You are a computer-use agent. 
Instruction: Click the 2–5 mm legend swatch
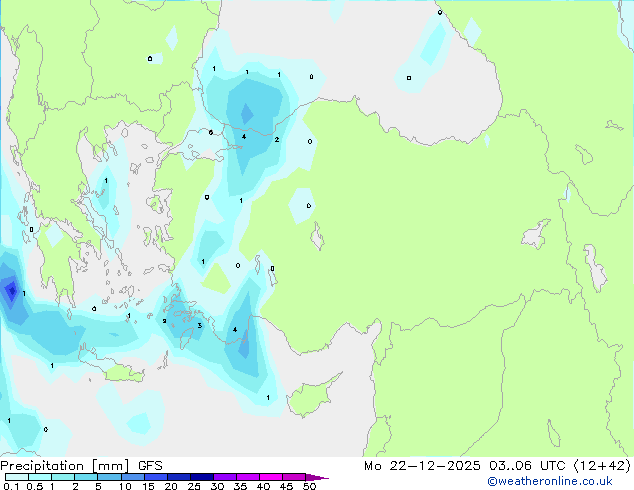86,477
